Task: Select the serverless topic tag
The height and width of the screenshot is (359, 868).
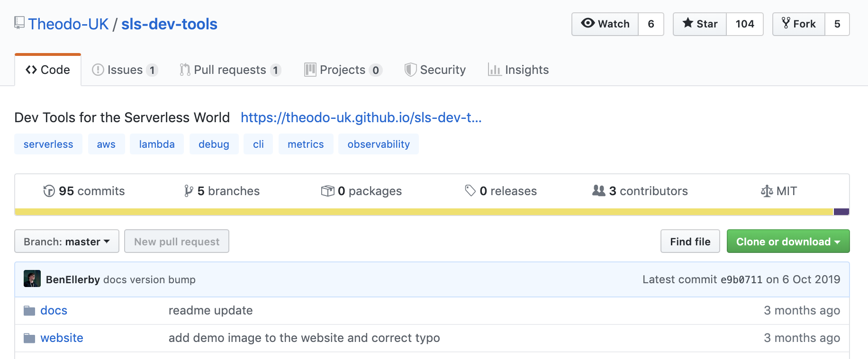Action: click(48, 144)
